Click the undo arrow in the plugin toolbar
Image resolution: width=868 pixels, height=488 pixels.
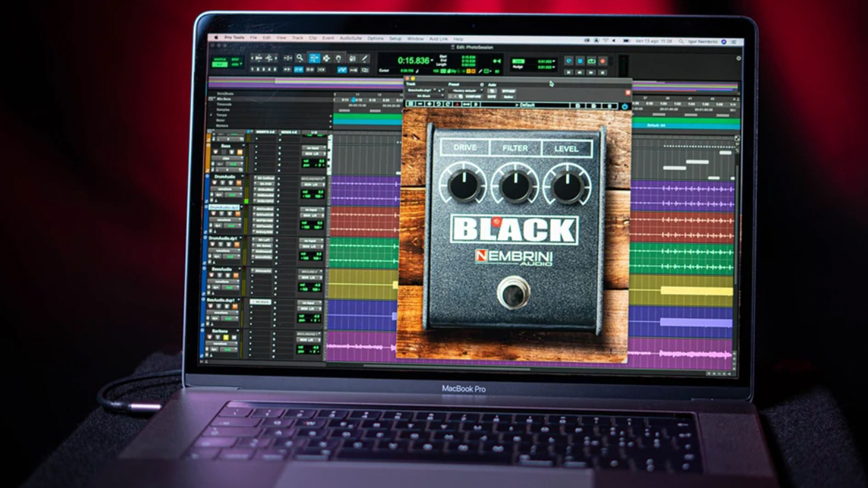point(439,105)
